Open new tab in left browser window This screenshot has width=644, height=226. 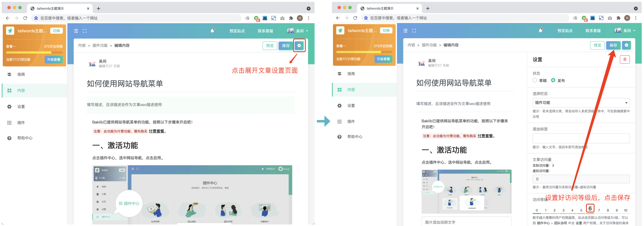pyautogui.click(x=98, y=9)
